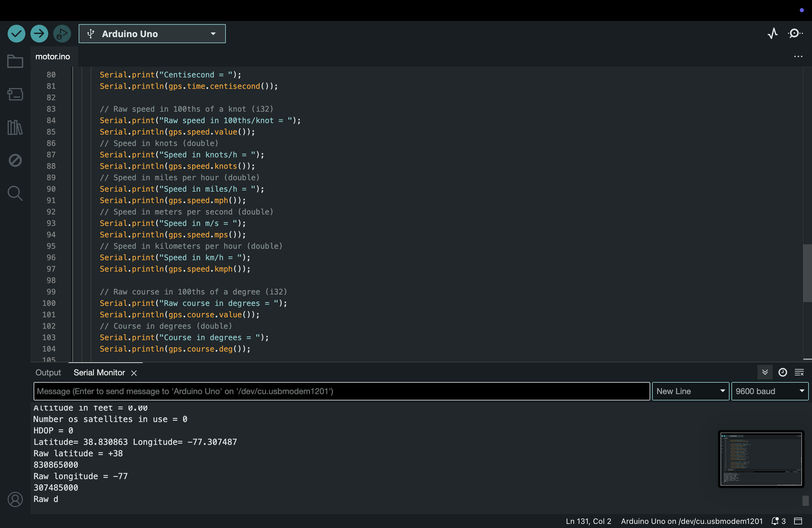Toggle timestamp display in Serial Monitor

783,372
